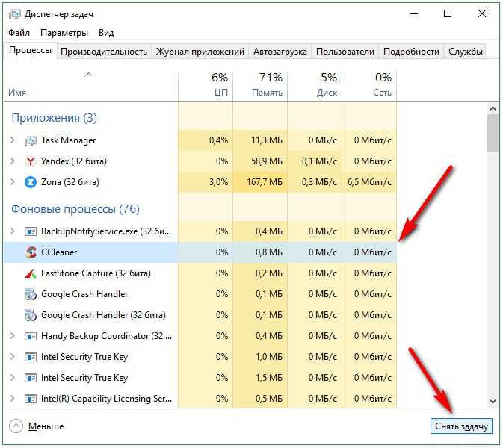The height and width of the screenshot is (448, 503).
Task: Click the scrollbar up arrow
Action: tap(493, 108)
